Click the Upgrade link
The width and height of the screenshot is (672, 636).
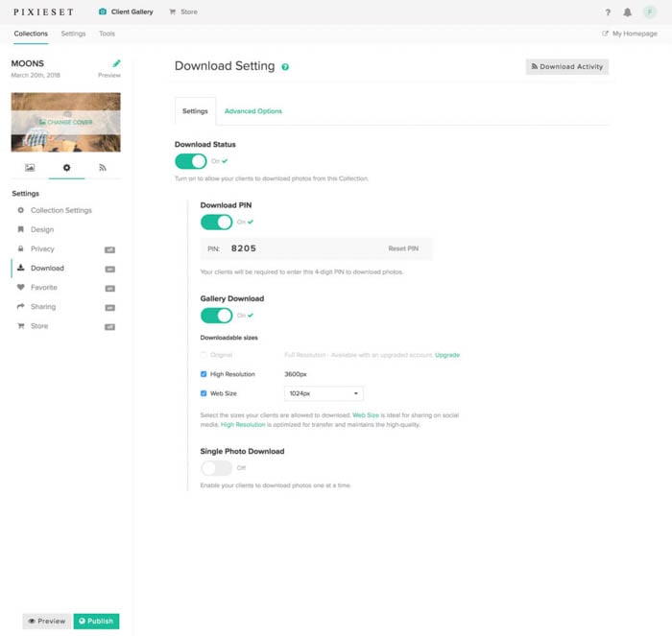pyautogui.click(x=447, y=355)
